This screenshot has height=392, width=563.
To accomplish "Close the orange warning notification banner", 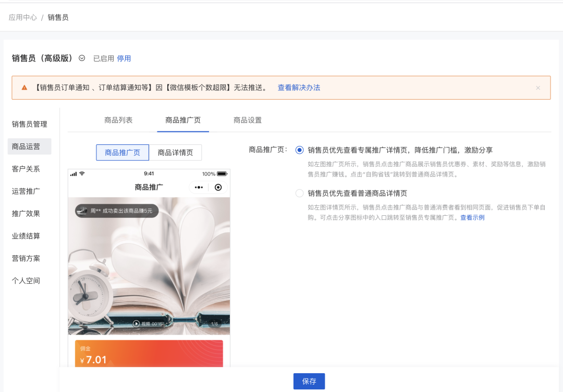I will tap(538, 88).
